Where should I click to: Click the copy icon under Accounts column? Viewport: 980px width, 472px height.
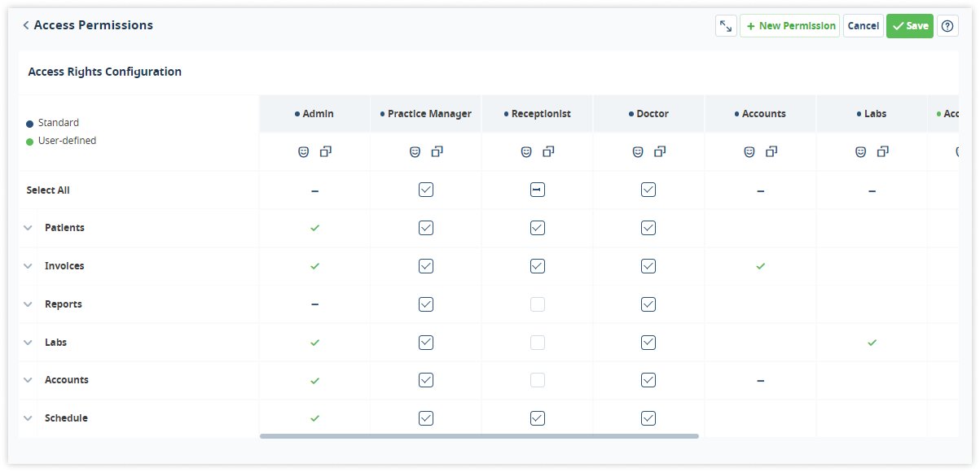tap(771, 151)
